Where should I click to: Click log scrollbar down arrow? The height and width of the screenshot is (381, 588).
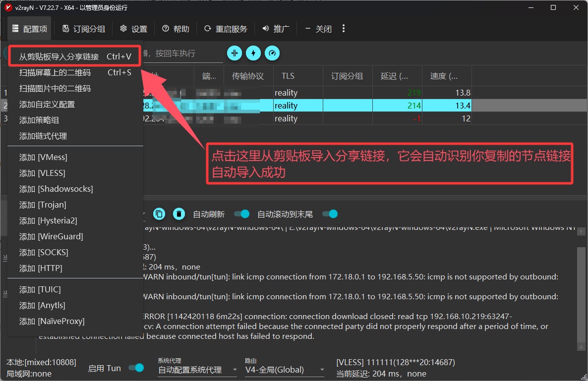pos(581,347)
